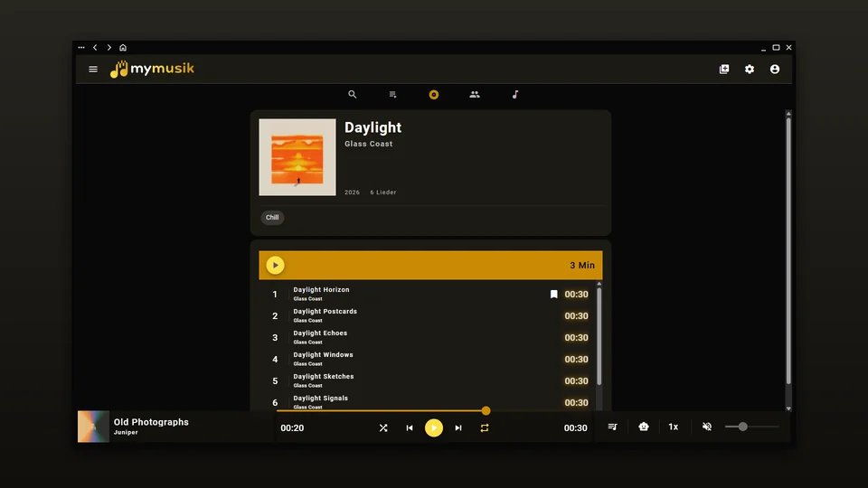Select track Daylight Echoes

430,337
